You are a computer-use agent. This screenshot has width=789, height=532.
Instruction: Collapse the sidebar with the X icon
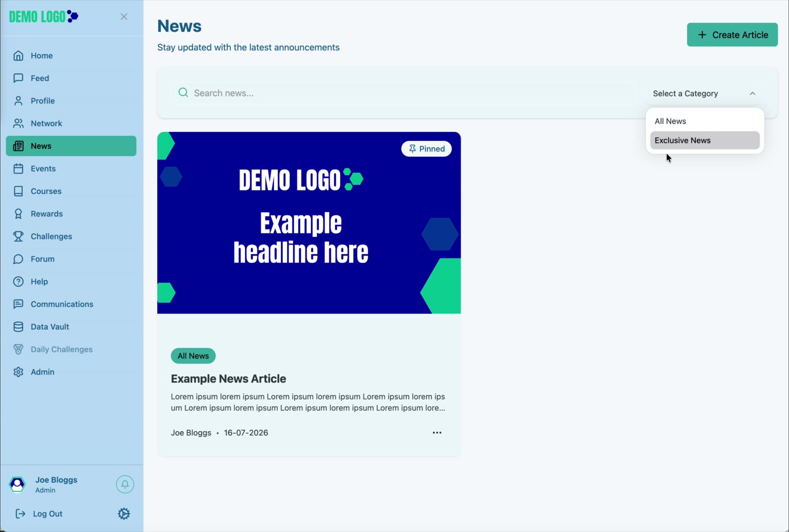pyautogui.click(x=124, y=17)
